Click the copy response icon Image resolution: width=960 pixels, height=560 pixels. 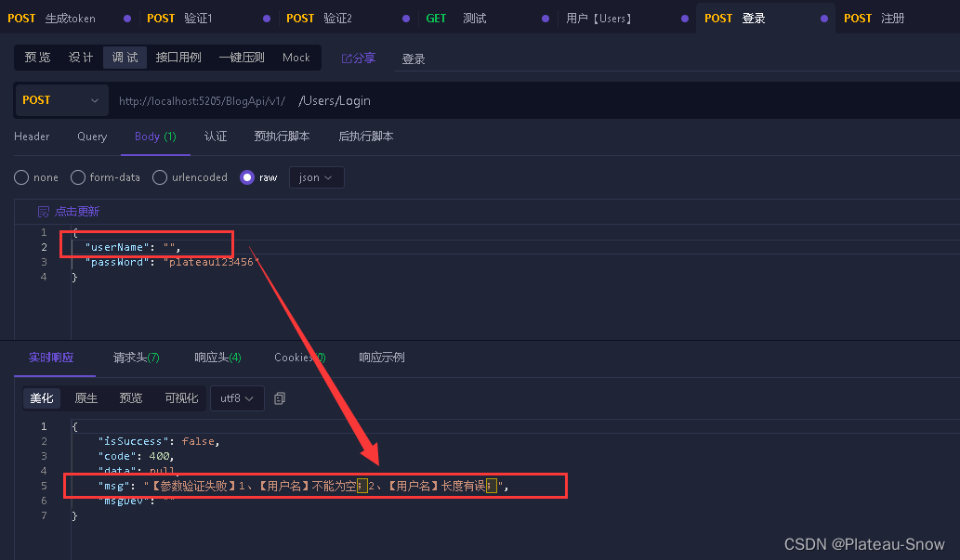coord(280,398)
